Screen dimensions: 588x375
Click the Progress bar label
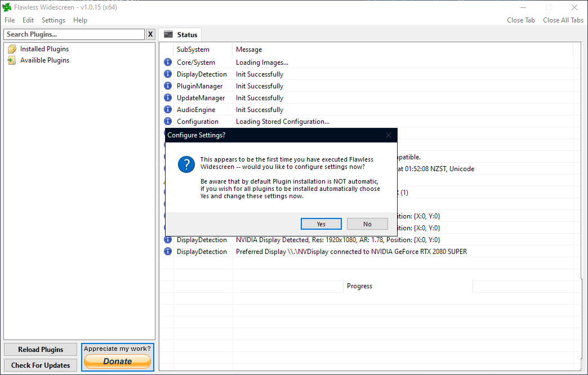[360, 286]
